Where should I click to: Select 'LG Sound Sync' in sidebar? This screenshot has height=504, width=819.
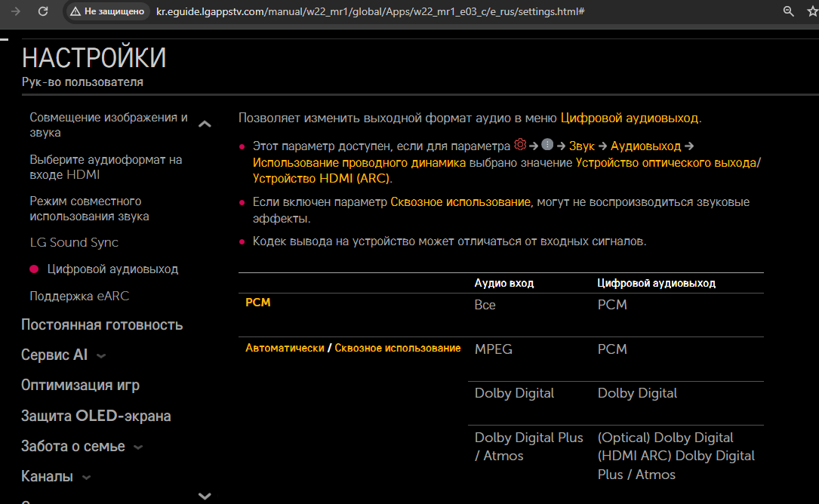click(x=74, y=242)
